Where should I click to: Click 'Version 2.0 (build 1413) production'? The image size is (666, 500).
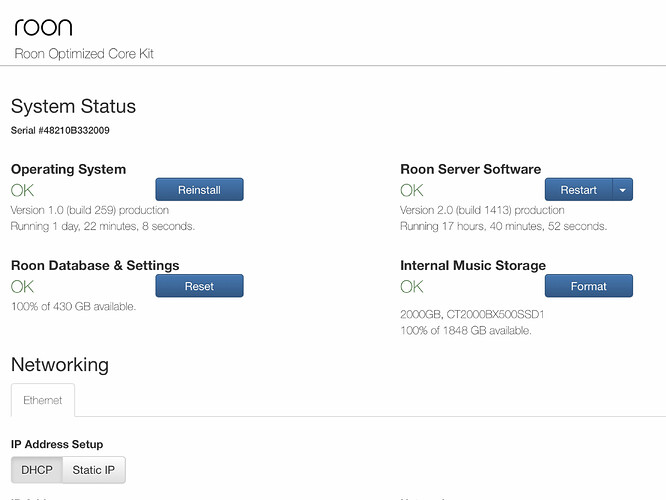click(482, 210)
